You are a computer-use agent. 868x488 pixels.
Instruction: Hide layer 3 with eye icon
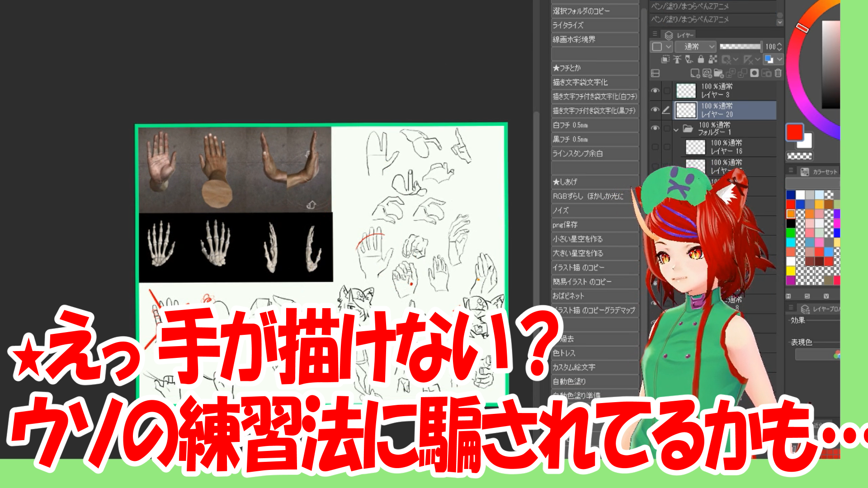click(x=655, y=90)
